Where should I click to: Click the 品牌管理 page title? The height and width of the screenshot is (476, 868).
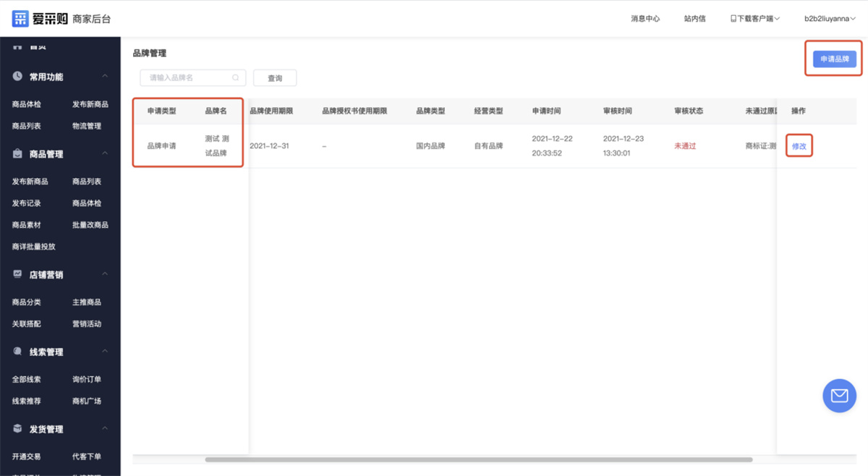coord(149,54)
